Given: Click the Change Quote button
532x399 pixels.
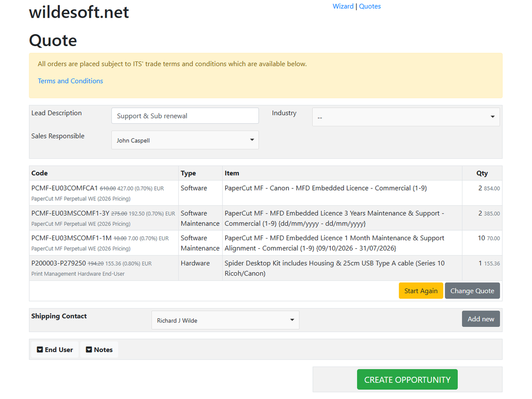Looking at the screenshot, I should point(472,291).
